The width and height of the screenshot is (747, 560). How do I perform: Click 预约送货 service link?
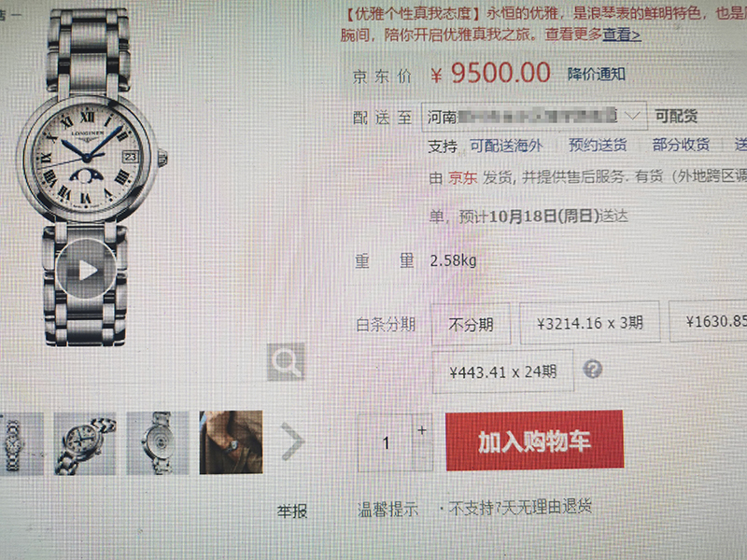click(x=598, y=145)
